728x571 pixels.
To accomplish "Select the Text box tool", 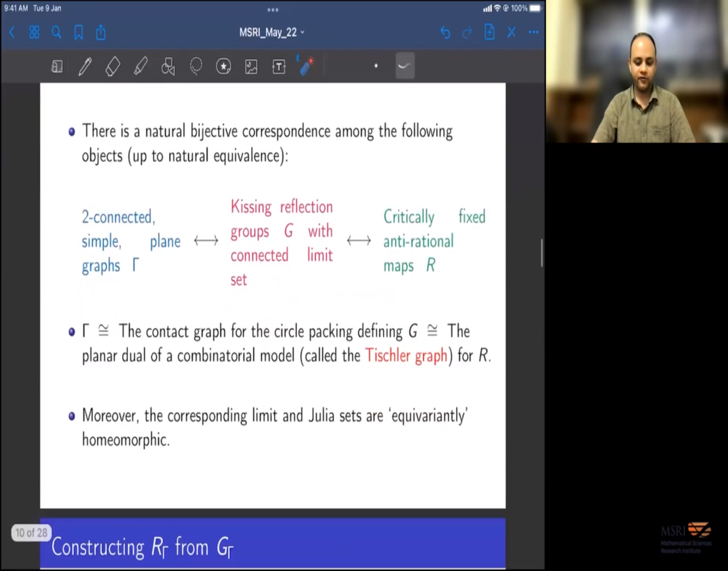I will (279, 66).
